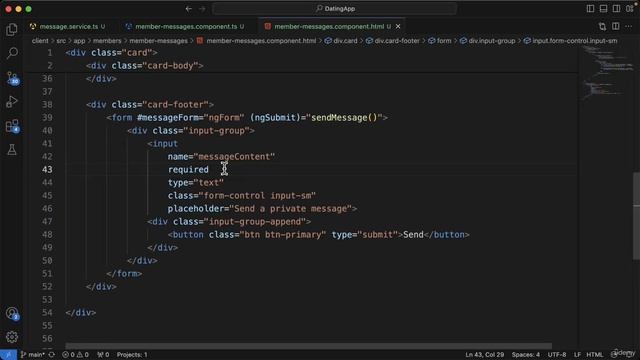Open the Extensions view
This screenshot has width=640, height=360.
point(12,126)
